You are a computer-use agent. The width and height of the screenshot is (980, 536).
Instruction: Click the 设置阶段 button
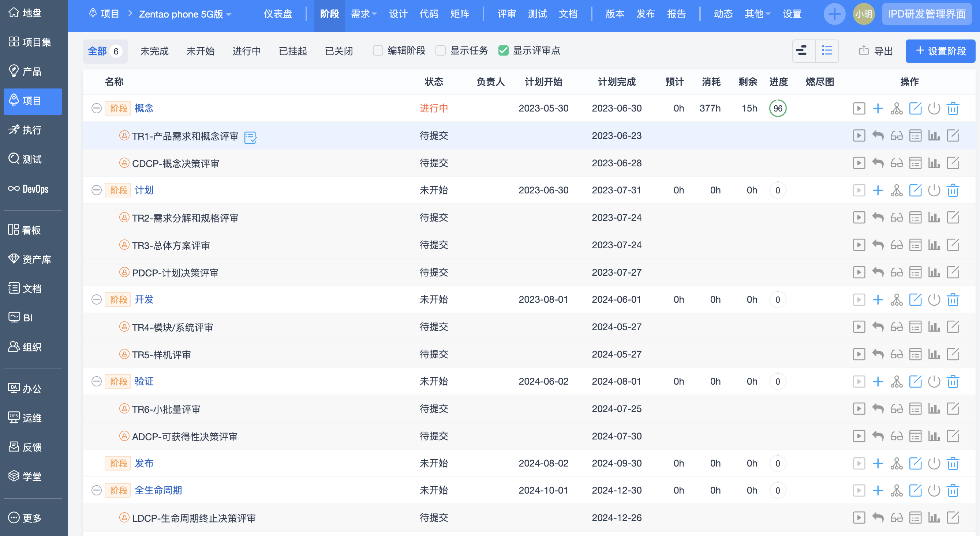click(940, 51)
